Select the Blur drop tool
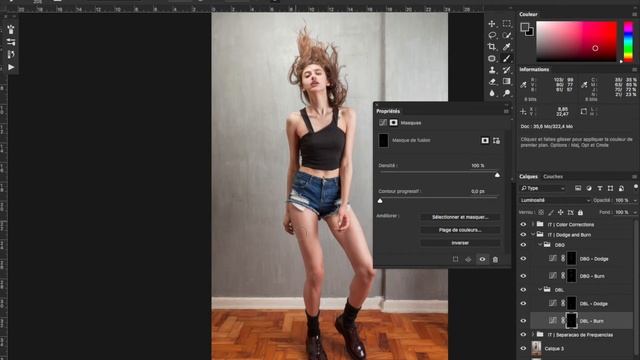 (492, 93)
